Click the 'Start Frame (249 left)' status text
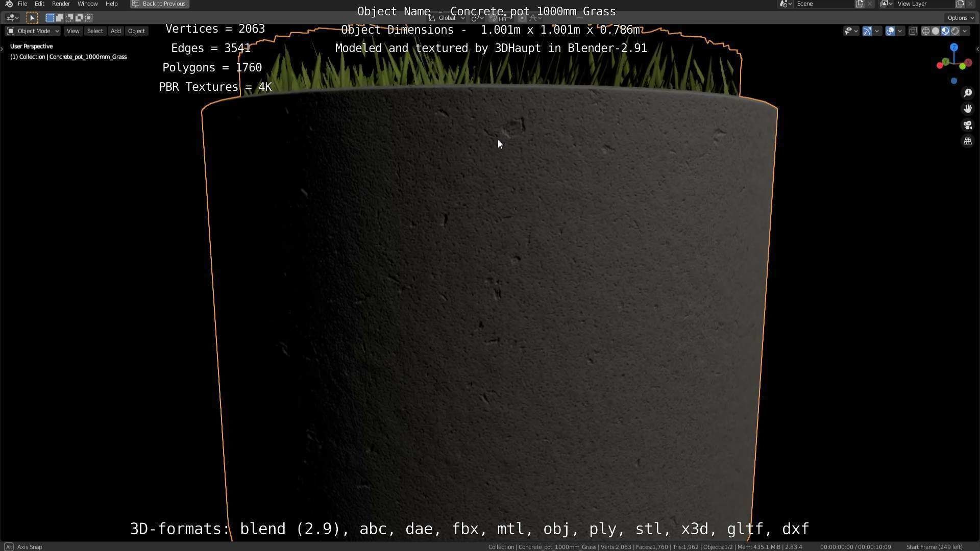980x551 pixels. tap(934, 547)
